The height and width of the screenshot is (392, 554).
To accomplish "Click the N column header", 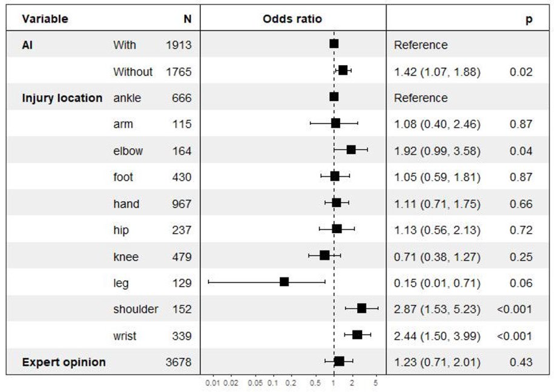I will [187, 19].
